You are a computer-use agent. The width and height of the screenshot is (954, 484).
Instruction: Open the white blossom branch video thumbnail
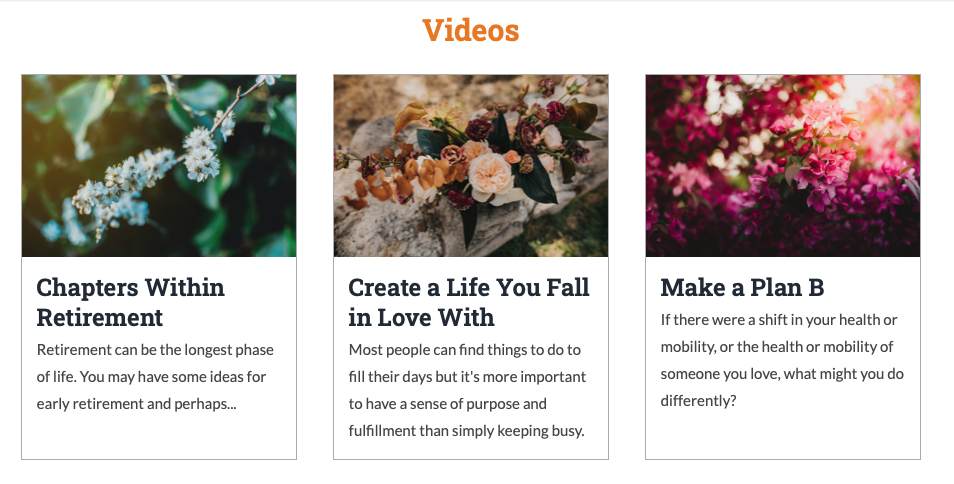159,165
